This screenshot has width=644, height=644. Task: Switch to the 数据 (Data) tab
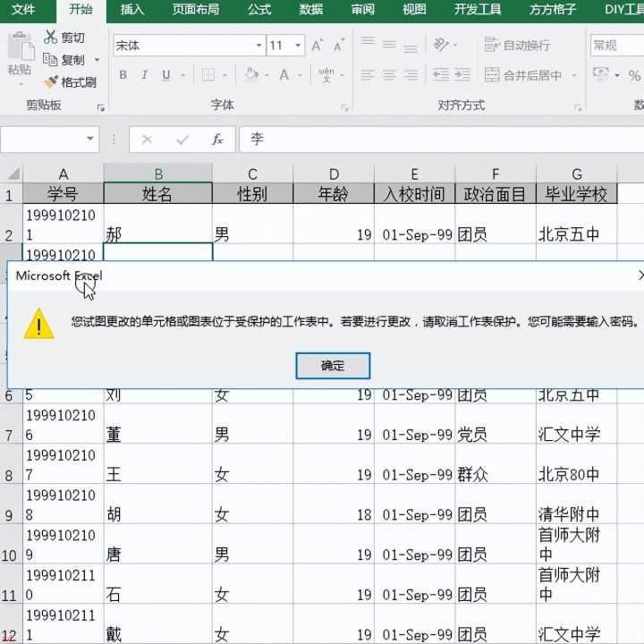pyautogui.click(x=311, y=9)
